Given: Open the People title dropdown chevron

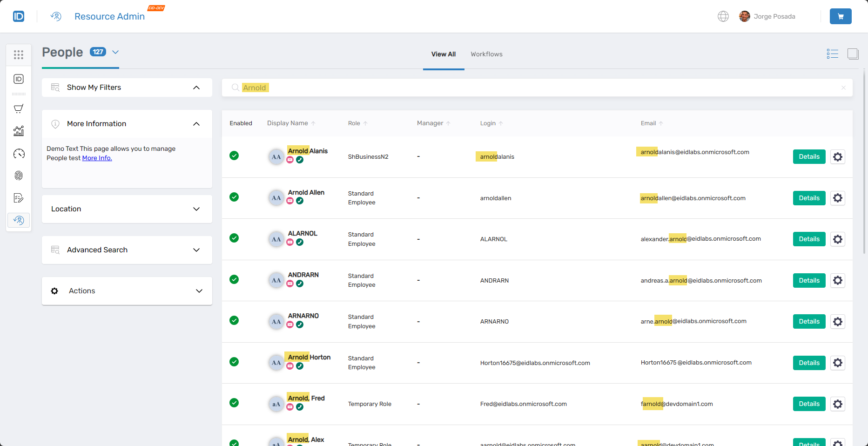Looking at the screenshot, I should (x=115, y=52).
